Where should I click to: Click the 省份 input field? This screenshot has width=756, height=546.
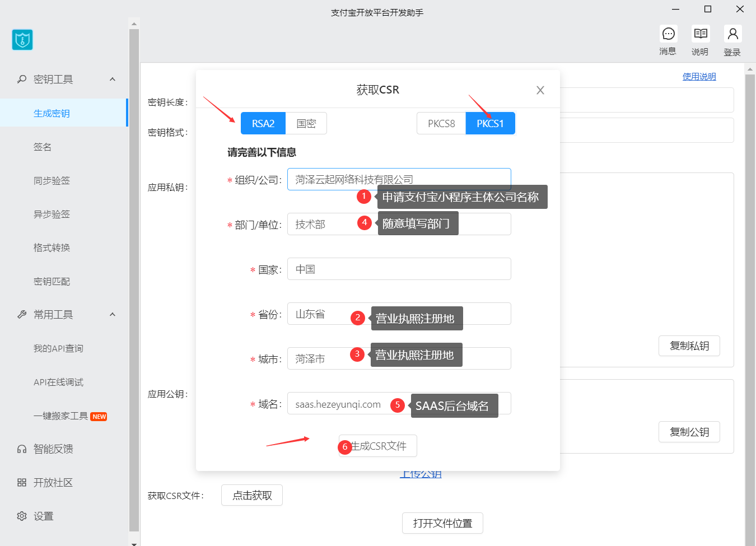(399, 314)
